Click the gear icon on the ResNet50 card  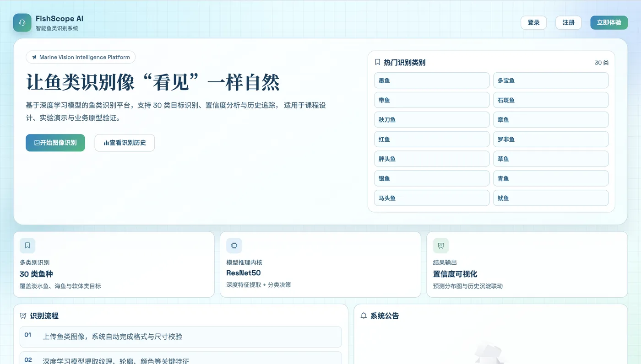(x=234, y=245)
